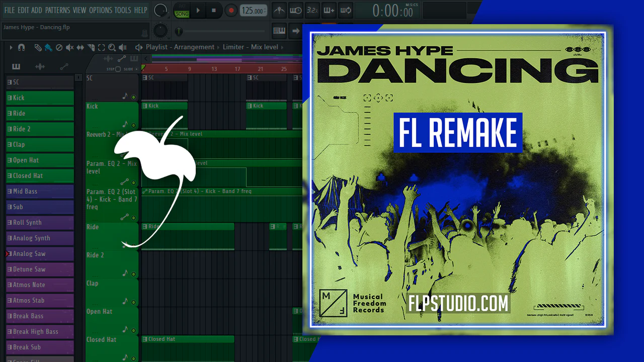Arm the record button
Screen dimensions: 644x362
coord(231,10)
